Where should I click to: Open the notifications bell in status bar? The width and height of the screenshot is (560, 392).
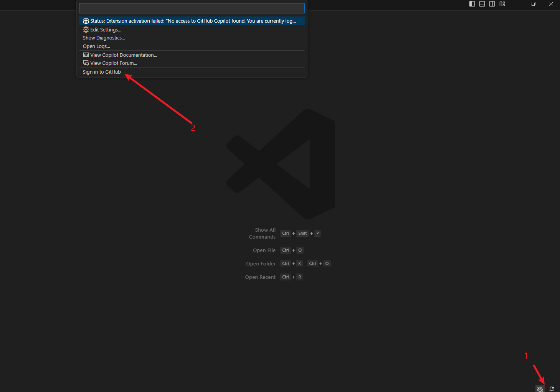pos(552,389)
